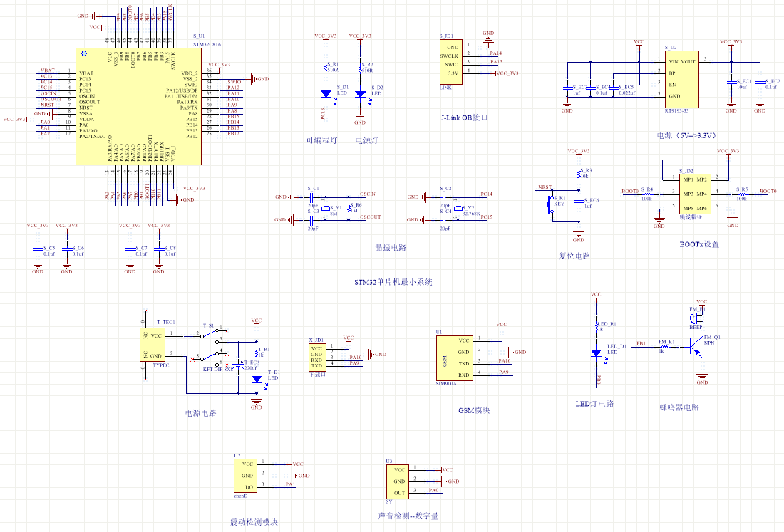The height and width of the screenshot is (532, 784).
Task: Click the '蜂鸣器电路' section title
Action: [679, 407]
